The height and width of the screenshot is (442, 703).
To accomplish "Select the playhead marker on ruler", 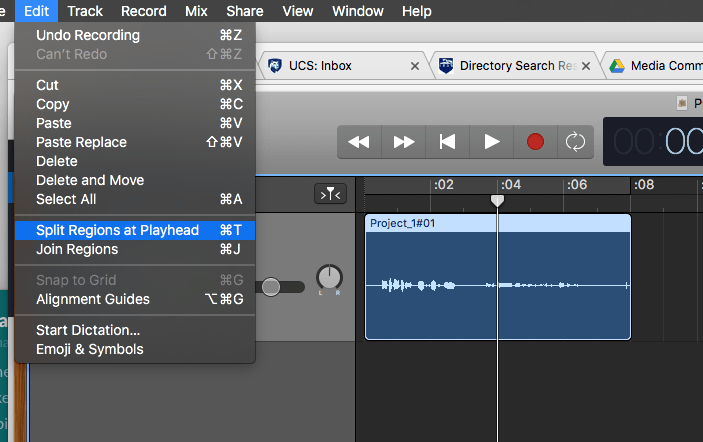I will [497, 200].
